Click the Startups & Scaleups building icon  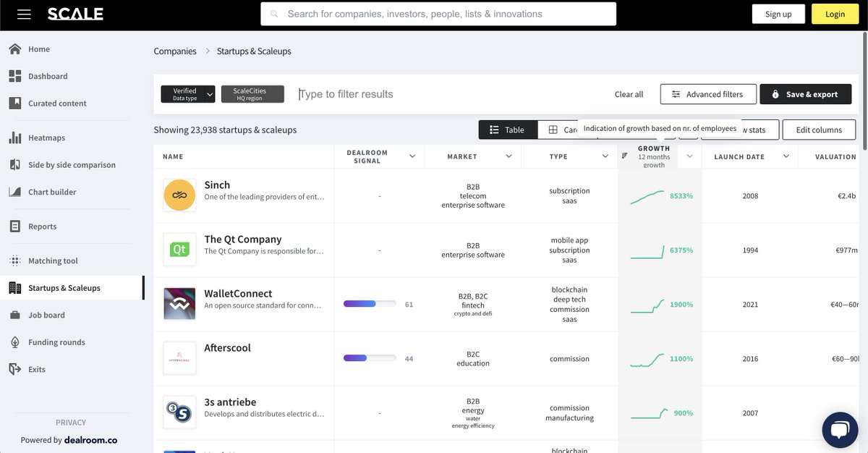tap(14, 288)
